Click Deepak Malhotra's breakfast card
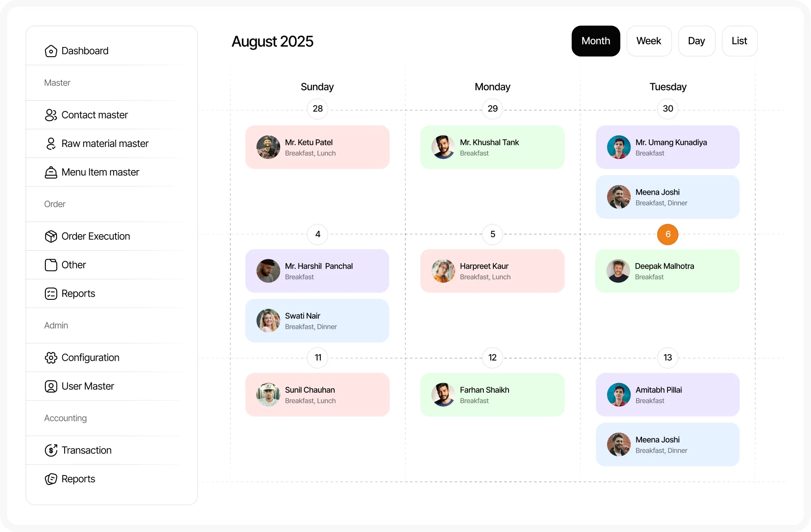811x532 pixels. [x=668, y=271]
